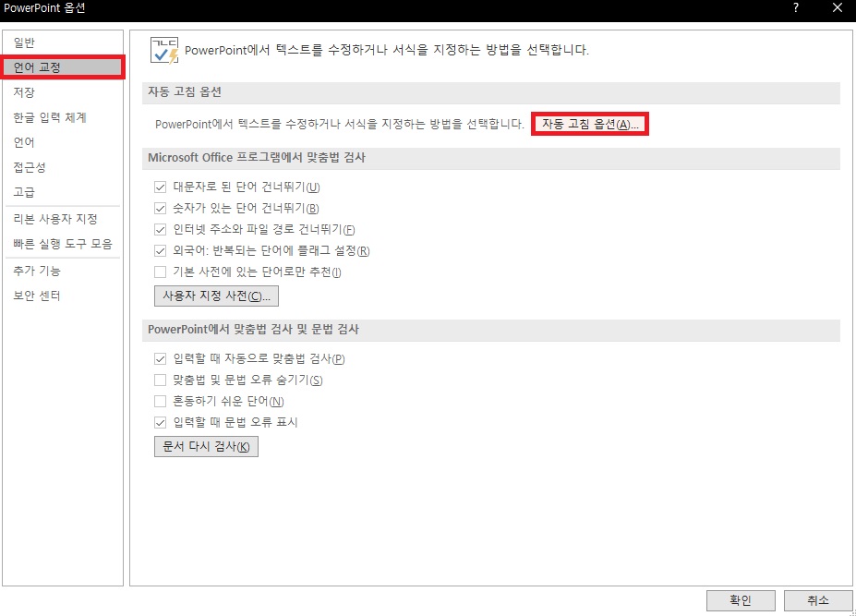Select 언어 교정 in the sidebar

tap(63, 67)
